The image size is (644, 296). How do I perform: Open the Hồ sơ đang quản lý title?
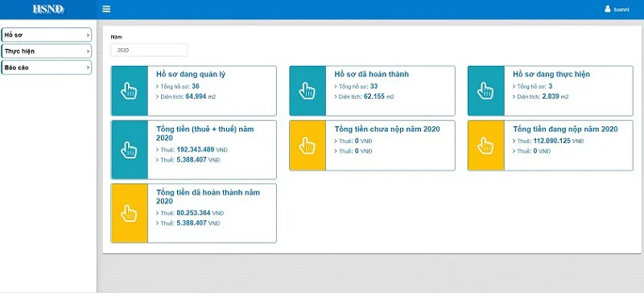[x=191, y=74]
